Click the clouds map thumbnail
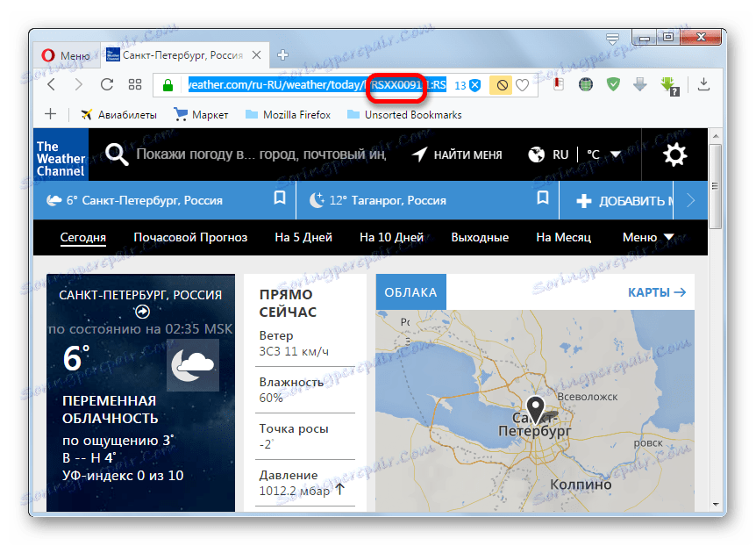 [x=535, y=410]
